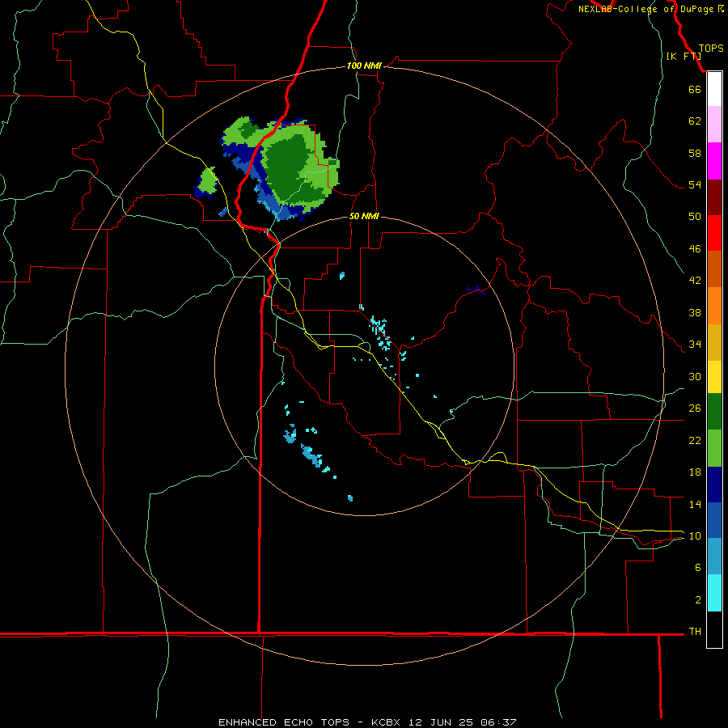728x728 pixels.
Task: Click the NEXLAB-College of DuPage credit text
Action: pyautogui.click(x=650, y=9)
